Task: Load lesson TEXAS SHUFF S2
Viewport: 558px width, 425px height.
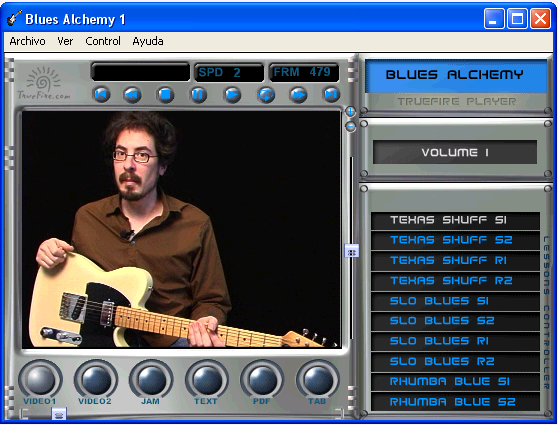Action: coord(455,240)
